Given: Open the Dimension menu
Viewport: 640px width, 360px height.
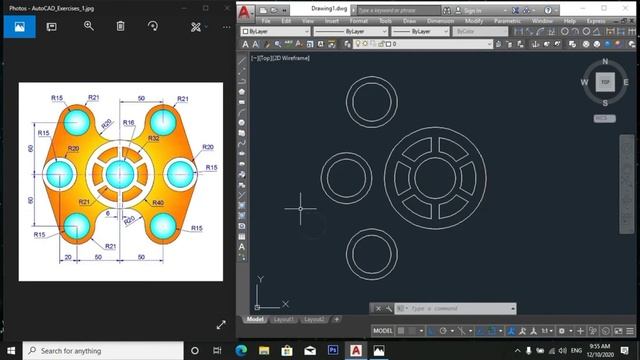Looking at the screenshot, I should pos(440,21).
